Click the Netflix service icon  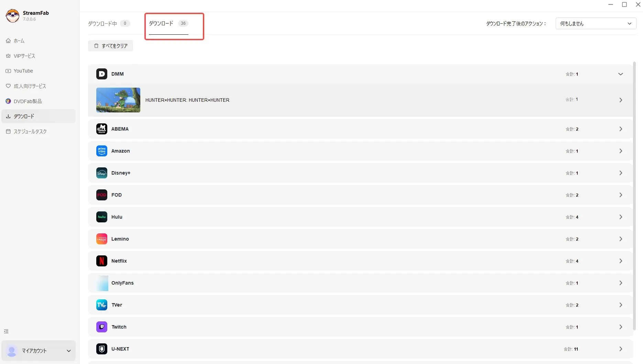(102, 261)
